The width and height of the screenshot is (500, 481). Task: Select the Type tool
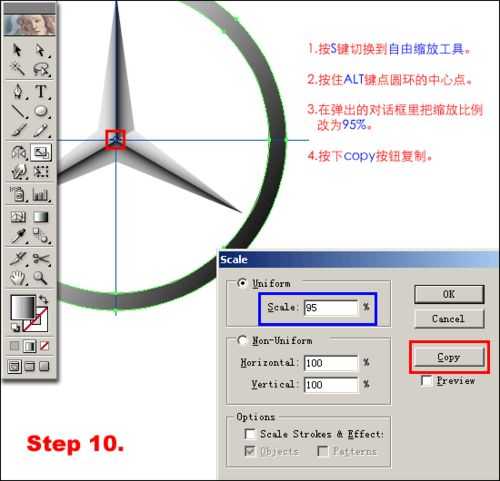pyautogui.click(x=41, y=91)
